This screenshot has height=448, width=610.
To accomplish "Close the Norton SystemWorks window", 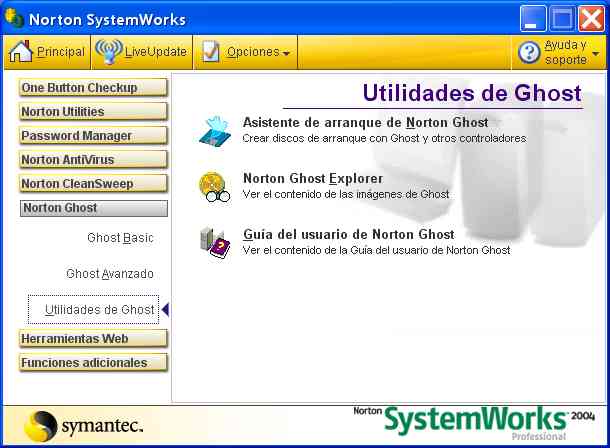I will (x=591, y=18).
